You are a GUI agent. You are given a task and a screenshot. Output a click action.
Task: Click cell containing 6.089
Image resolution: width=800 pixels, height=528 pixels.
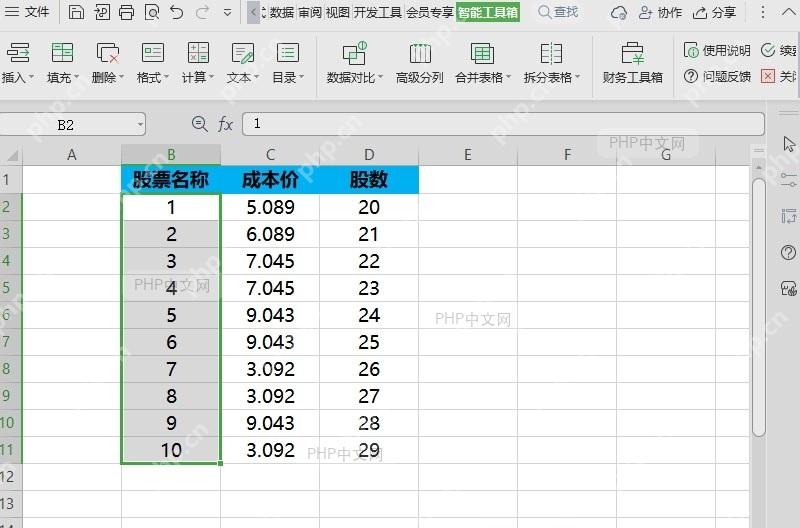pyautogui.click(x=270, y=234)
